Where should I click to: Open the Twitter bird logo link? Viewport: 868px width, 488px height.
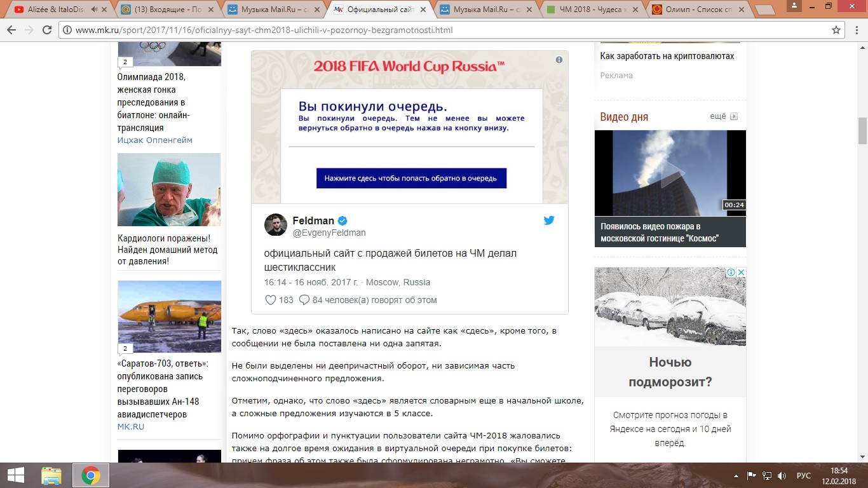(549, 220)
